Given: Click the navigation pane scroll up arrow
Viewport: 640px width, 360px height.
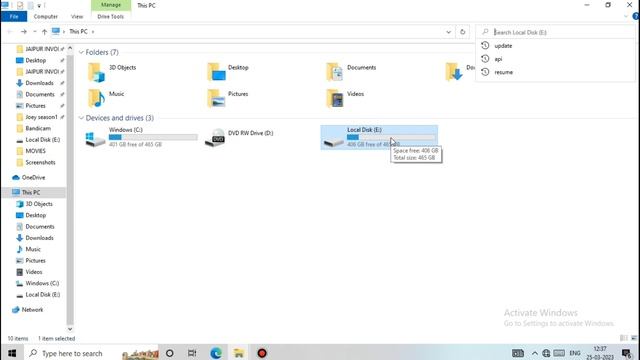Looking at the screenshot, I should (70, 48).
